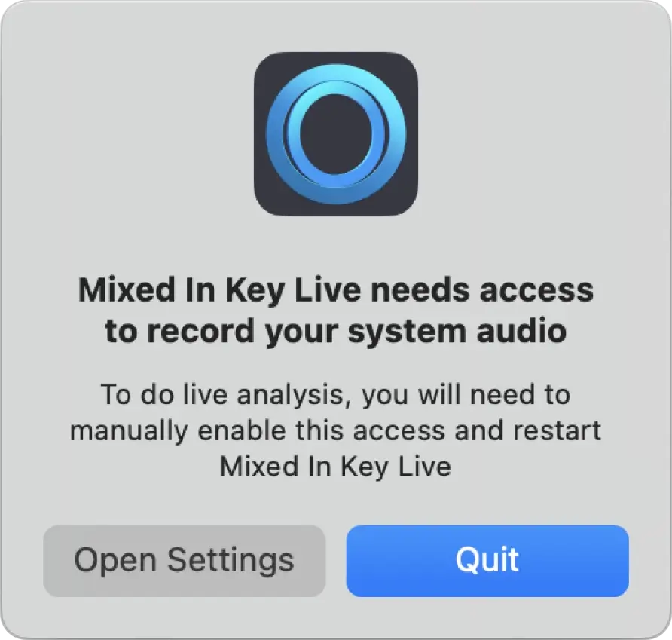This screenshot has width=672, height=640.
Task: Click the 'To do live analysis' text line
Action: 336,395
